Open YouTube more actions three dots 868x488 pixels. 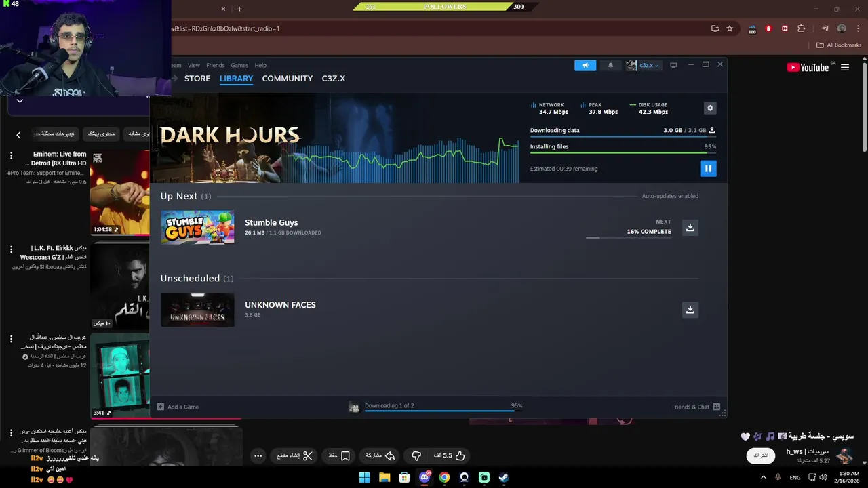click(x=258, y=456)
